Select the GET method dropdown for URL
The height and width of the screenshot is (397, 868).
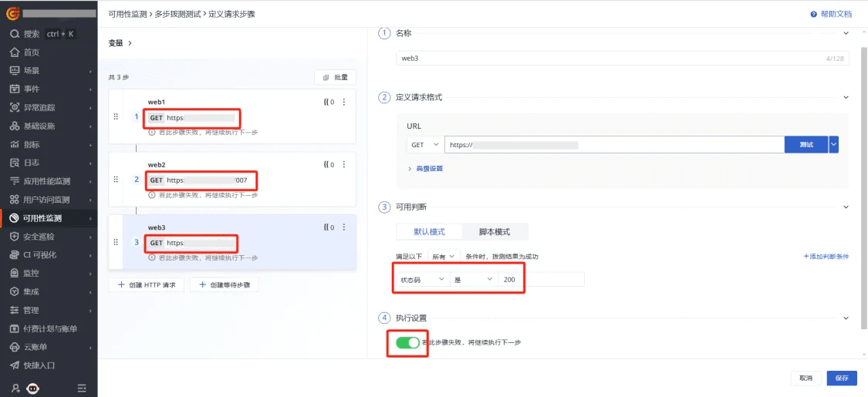pyautogui.click(x=425, y=144)
